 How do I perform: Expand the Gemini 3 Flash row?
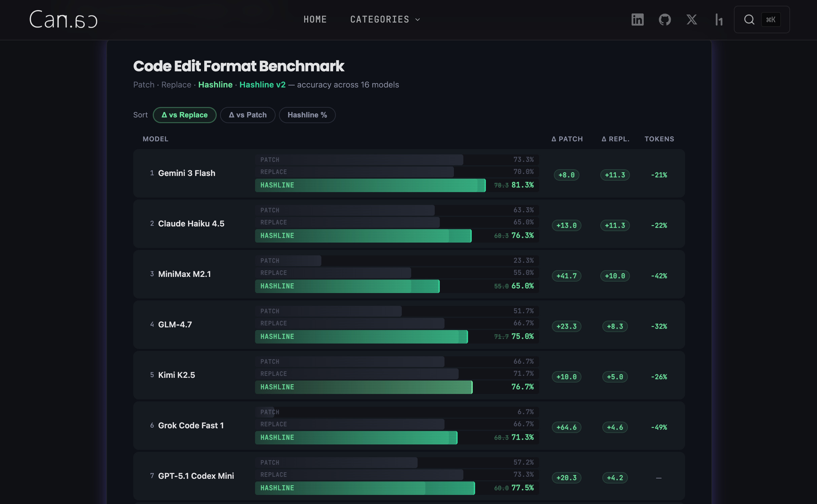(186, 173)
